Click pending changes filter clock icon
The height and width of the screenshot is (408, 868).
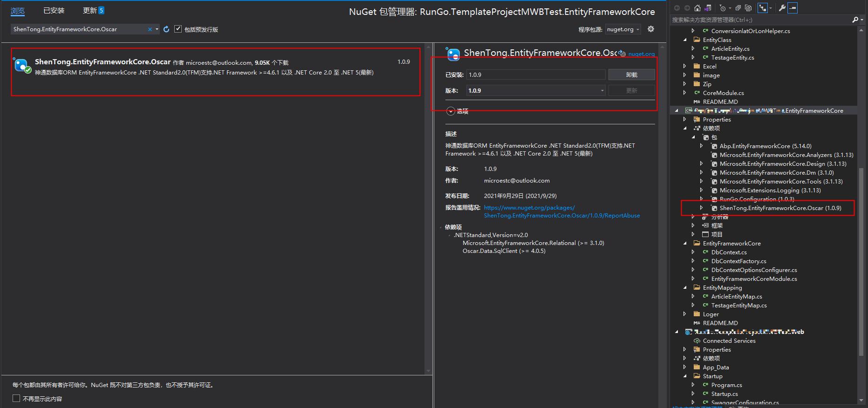[722, 8]
